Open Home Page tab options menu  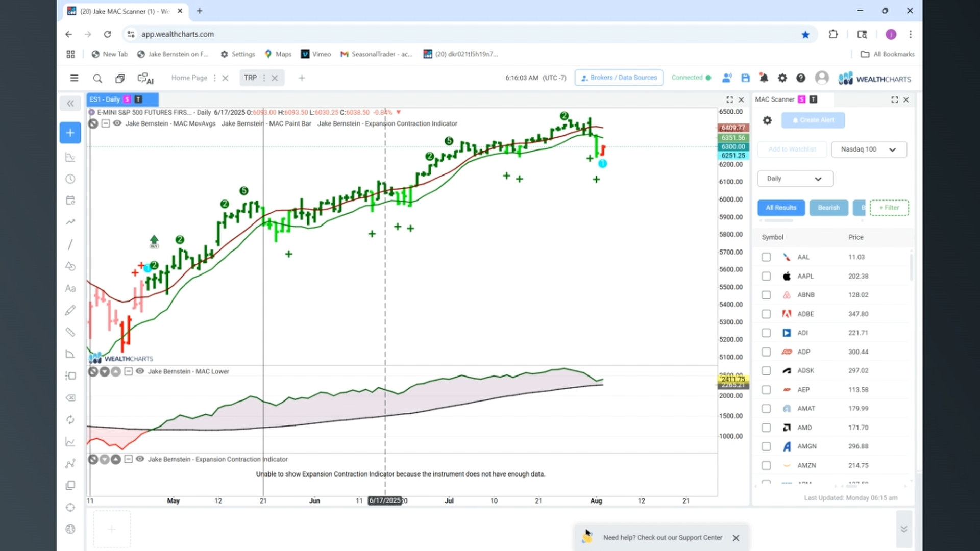[x=214, y=78]
